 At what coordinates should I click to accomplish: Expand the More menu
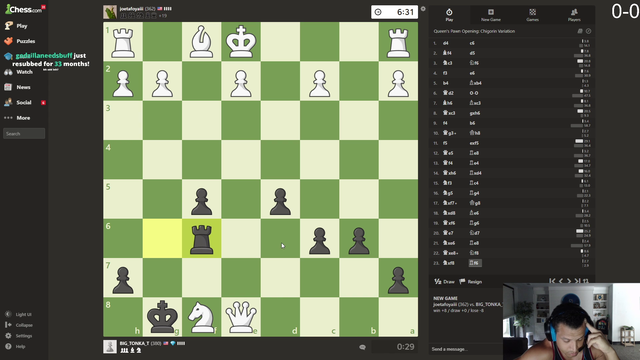pyautogui.click(x=17, y=118)
